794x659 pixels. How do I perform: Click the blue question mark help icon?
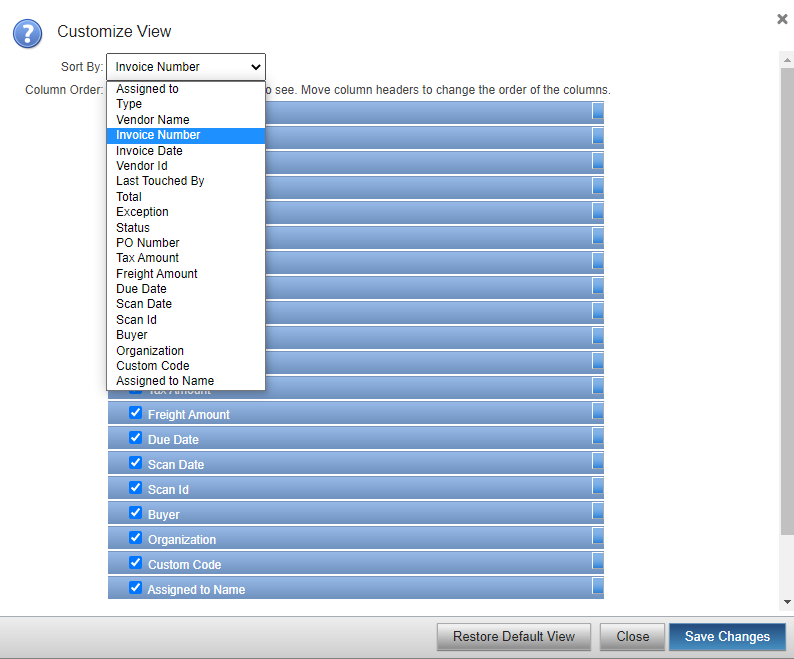pos(27,33)
